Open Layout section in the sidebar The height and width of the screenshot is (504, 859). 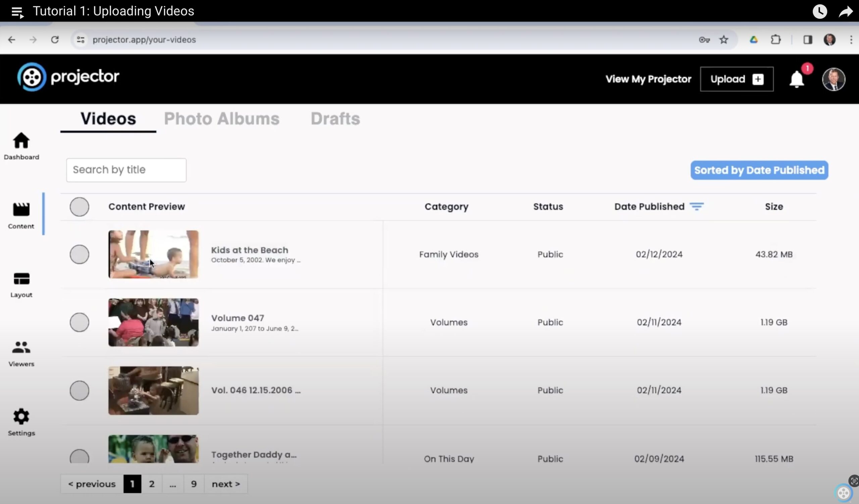click(21, 285)
